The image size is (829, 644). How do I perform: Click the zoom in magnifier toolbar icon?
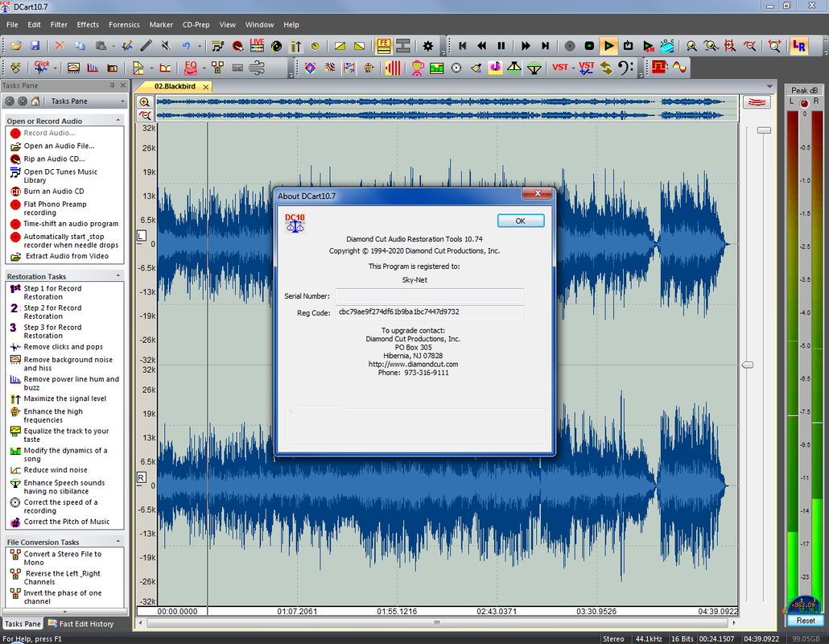point(691,46)
